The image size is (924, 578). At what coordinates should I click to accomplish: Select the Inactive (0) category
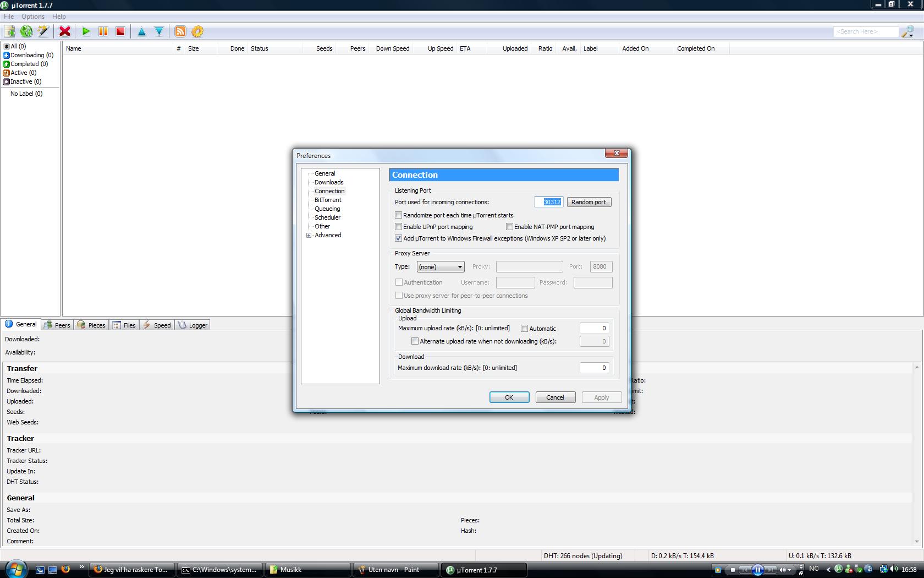[23, 81]
